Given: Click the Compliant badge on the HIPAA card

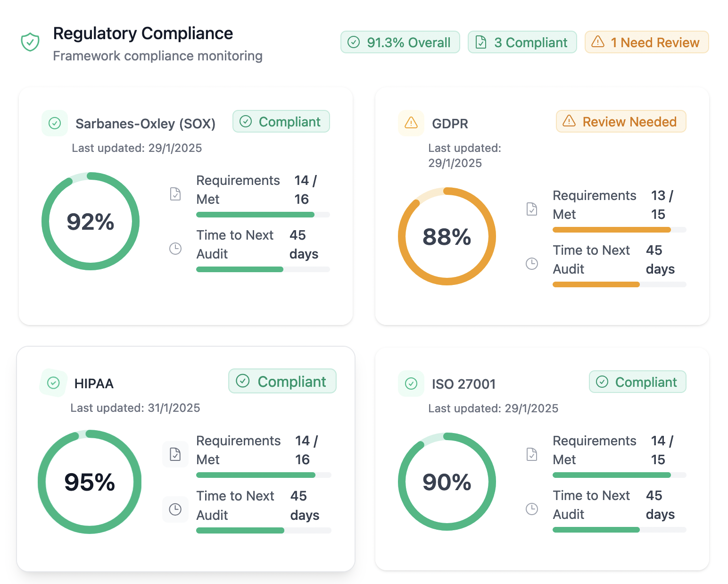Looking at the screenshot, I should tap(282, 381).
